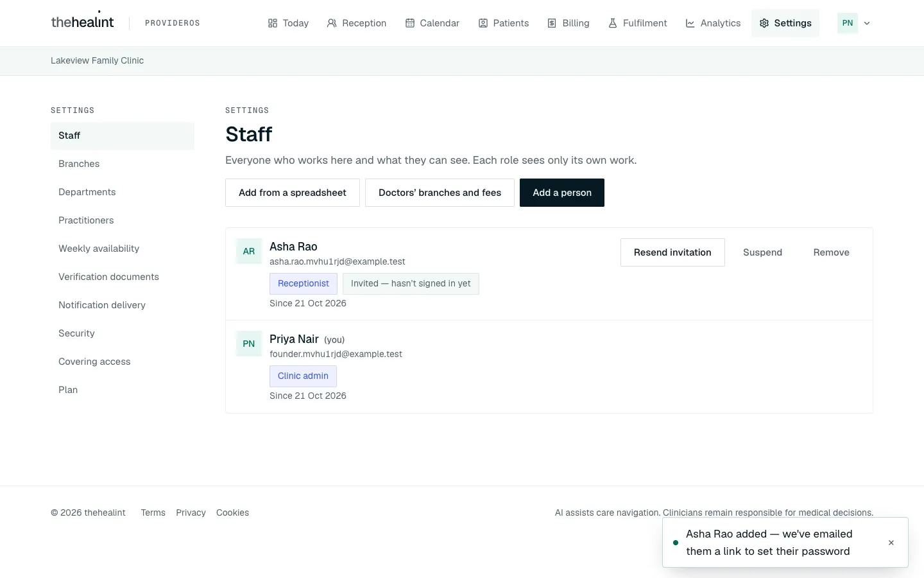Go to Departments settings
This screenshot has height=578, width=924.
pyautogui.click(x=123, y=192)
